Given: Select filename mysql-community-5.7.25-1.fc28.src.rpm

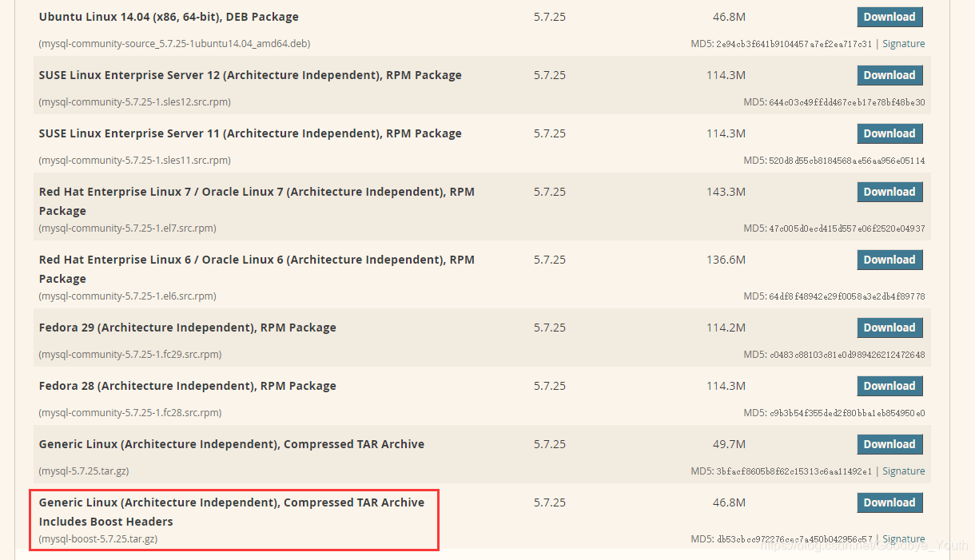Looking at the screenshot, I should pos(129,413).
